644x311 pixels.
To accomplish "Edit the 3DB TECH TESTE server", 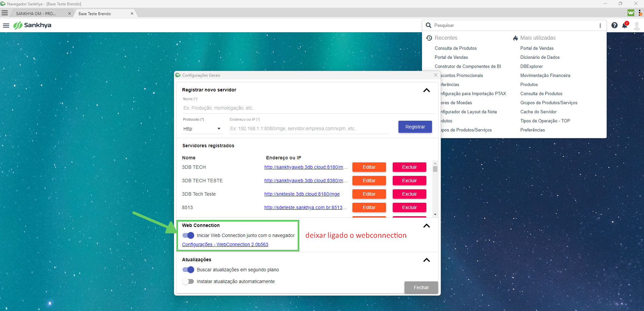I will [x=369, y=181].
